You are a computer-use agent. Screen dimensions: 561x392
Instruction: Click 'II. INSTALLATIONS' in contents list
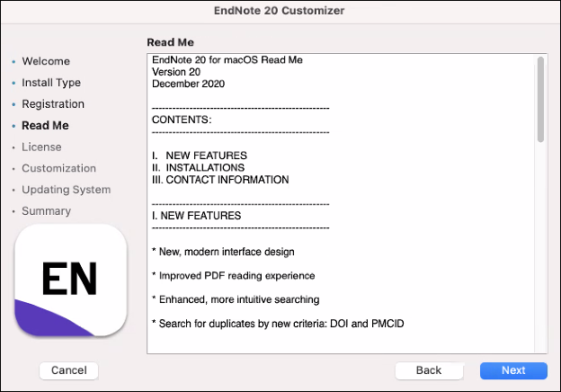coord(198,168)
